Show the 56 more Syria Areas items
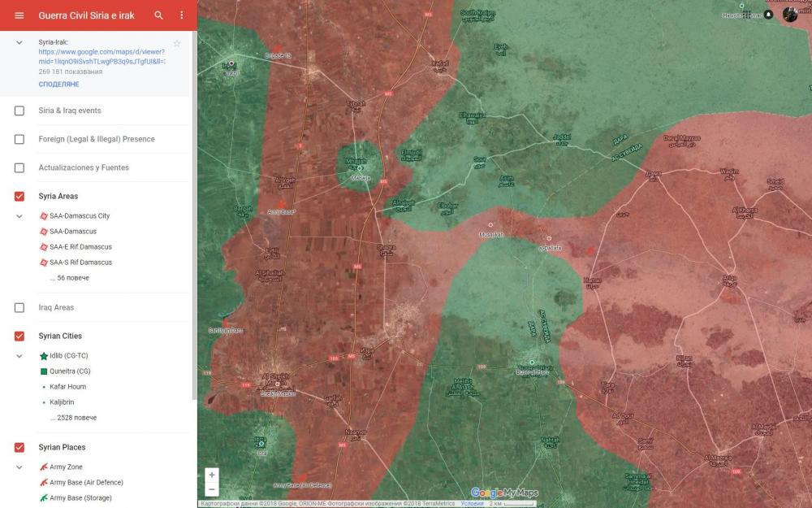This screenshot has width=812, height=508. coord(69,278)
